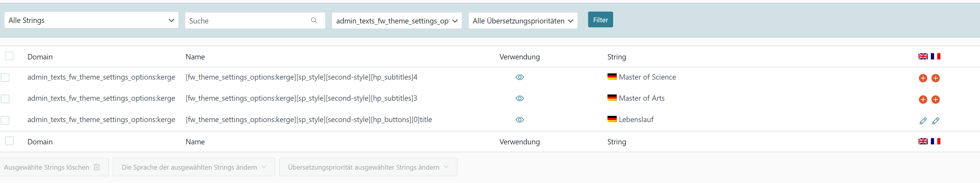Click the French flag in the table footer
Screen dimensions: 980x183
click(x=936, y=141)
